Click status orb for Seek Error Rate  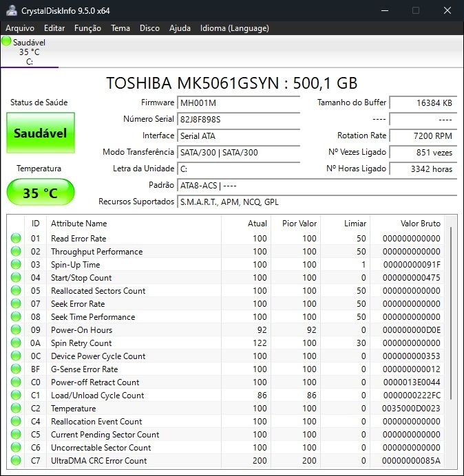[x=16, y=303]
